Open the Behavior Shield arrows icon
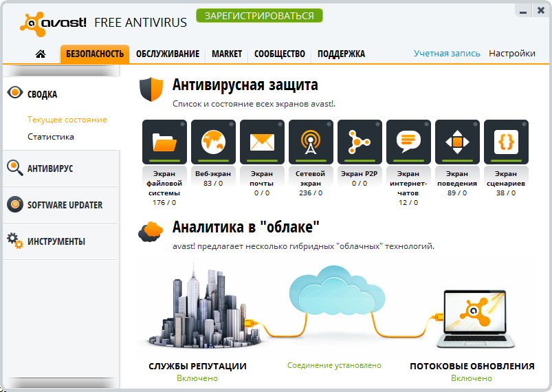This screenshot has width=552, height=392. click(x=457, y=142)
